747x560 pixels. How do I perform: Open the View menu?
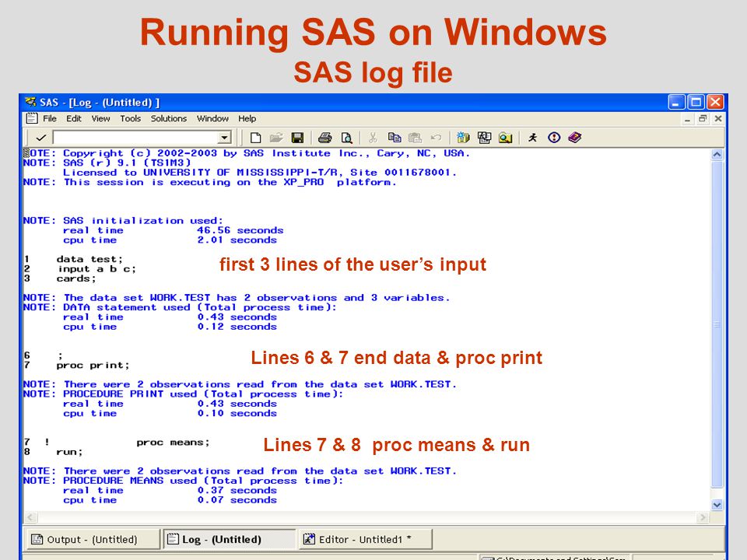tap(100, 118)
